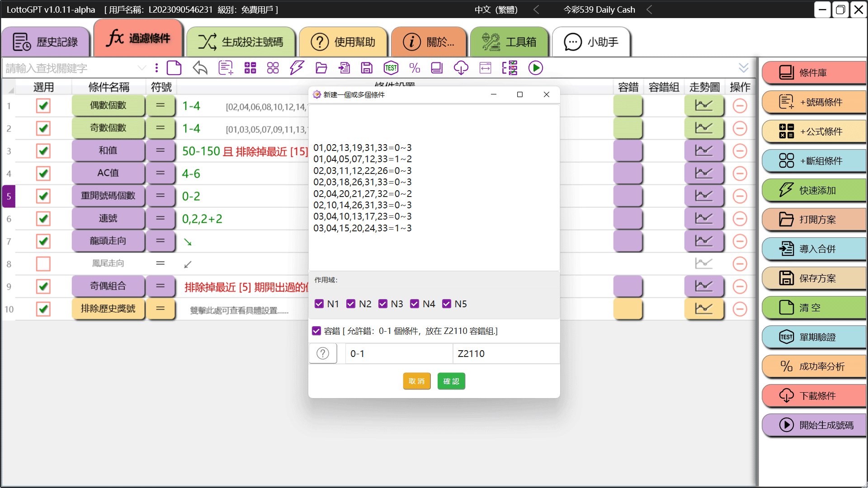Click the import merge toolbar icon
Viewport: 868px width, 488px height.
click(x=344, y=68)
